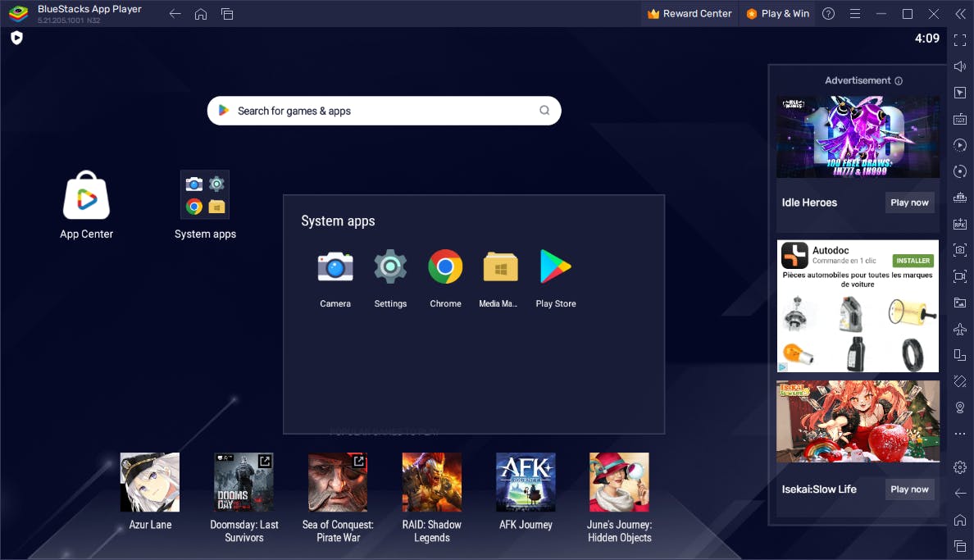Click Play now for Isekai:Slow Life
The image size is (974, 560).
click(909, 489)
